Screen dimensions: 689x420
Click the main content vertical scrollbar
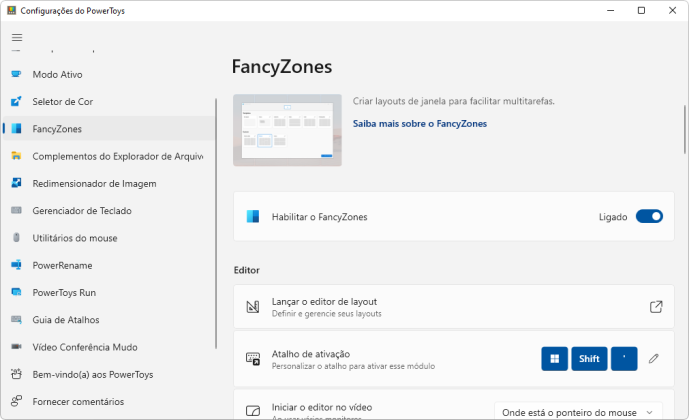coord(685,130)
